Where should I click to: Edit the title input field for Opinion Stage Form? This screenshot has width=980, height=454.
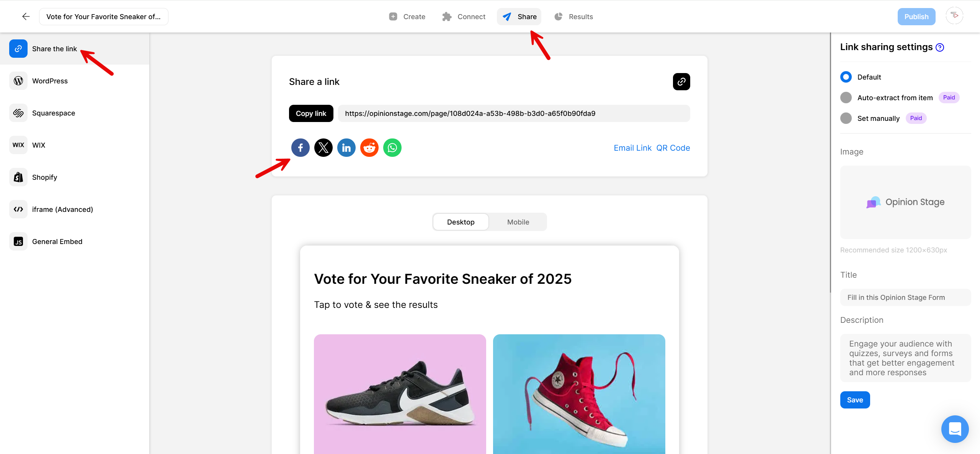point(905,297)
